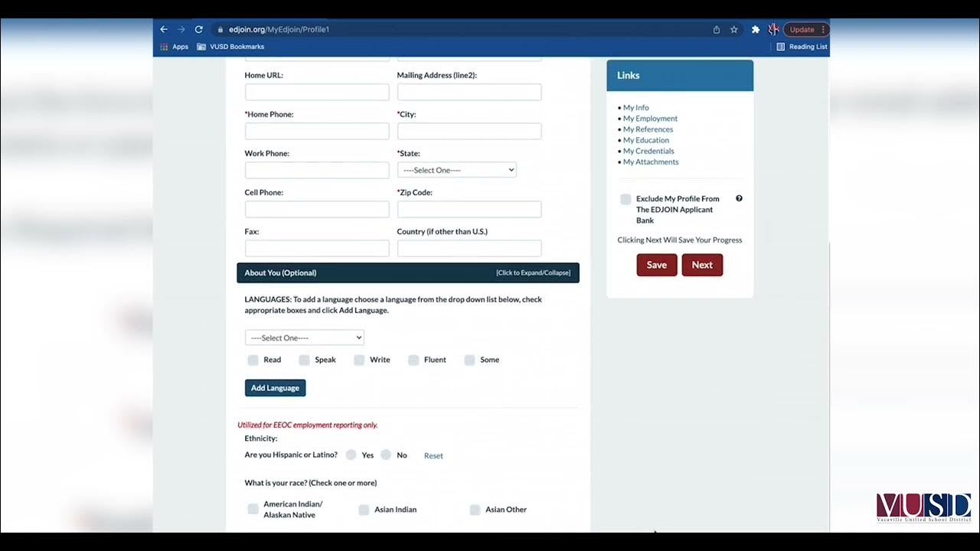Click the browser forward arrow
Viewport: 980px width, 551px height.
181,29
